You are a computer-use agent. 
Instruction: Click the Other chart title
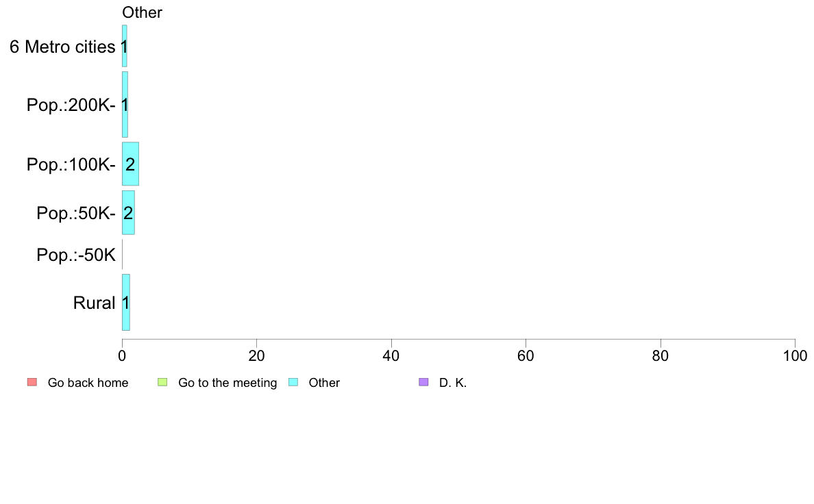(143, 12)
